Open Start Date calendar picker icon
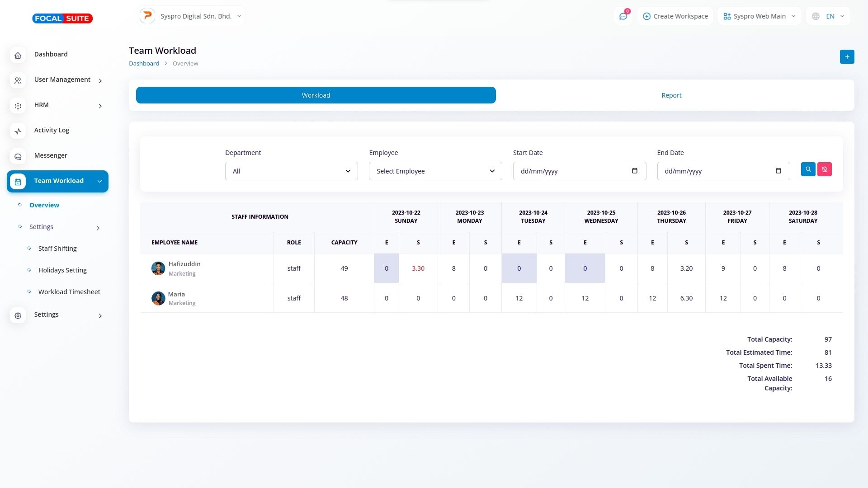 [634, 171]
